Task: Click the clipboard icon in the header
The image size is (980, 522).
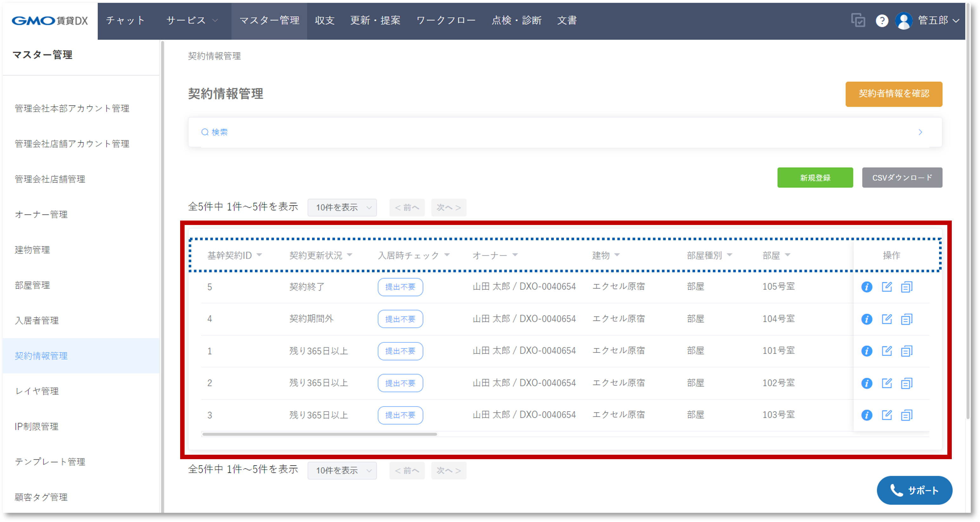Action: (859, 21)
